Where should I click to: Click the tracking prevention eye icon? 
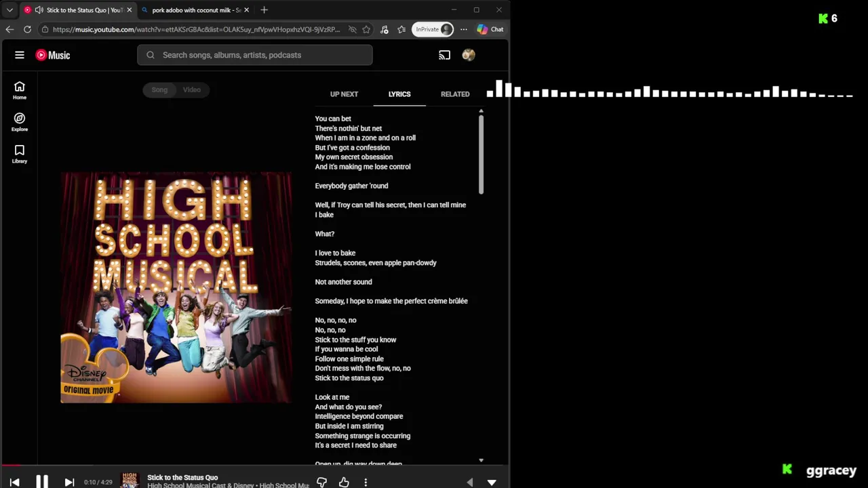[x=353, y=29]
